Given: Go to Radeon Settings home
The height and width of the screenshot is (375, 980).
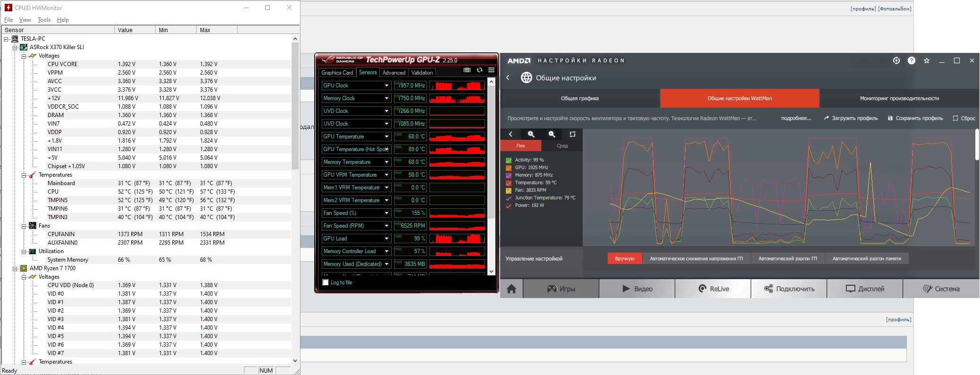Looking at the screenshot, I should (x=511, y=289).
